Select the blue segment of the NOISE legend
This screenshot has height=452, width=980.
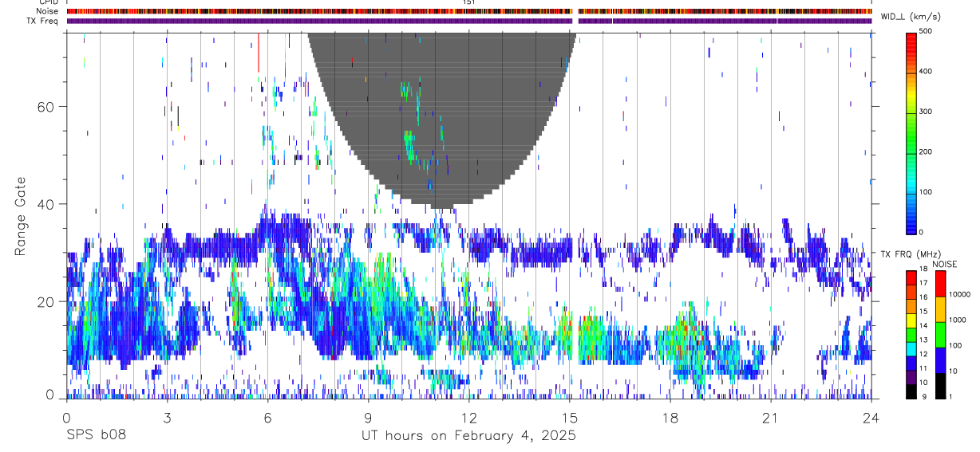[940, 360]
